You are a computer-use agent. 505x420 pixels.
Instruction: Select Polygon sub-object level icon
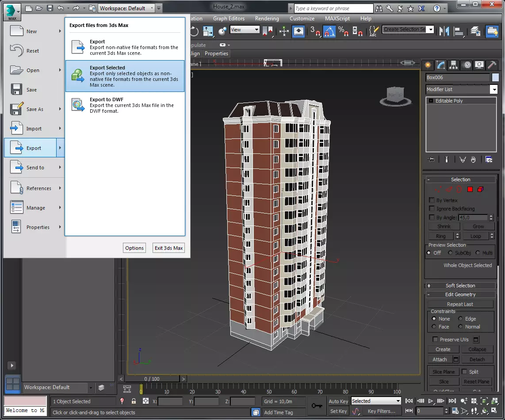click(x=470, y=189)
